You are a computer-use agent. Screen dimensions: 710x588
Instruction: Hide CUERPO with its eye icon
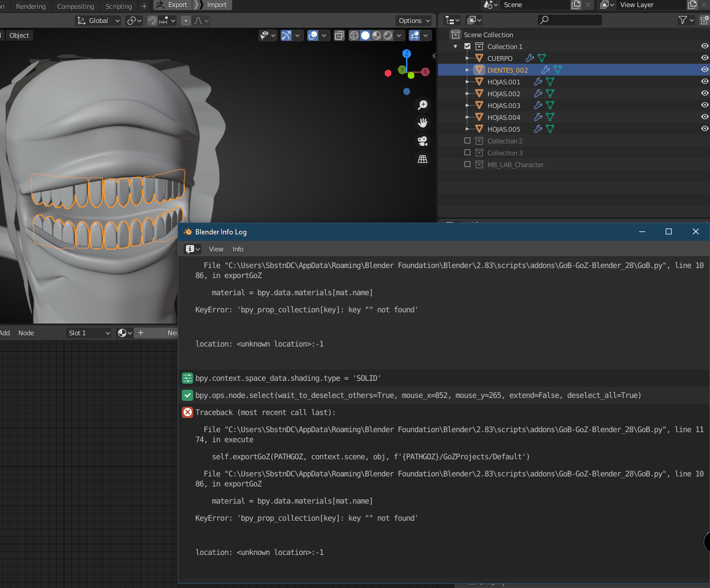(x=705, y=58)
